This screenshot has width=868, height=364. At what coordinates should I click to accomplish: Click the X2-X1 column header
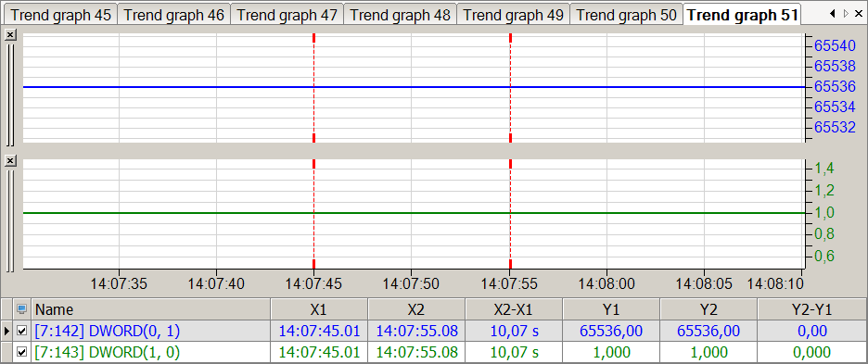514,309
